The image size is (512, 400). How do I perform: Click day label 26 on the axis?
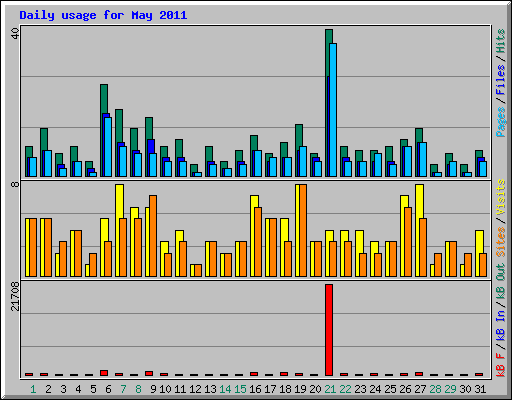405,389
